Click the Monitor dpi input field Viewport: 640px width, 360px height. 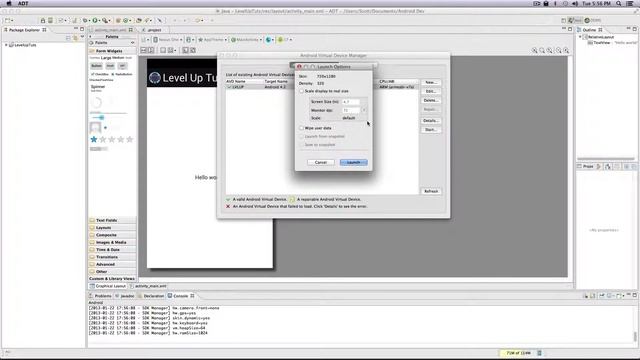[351, 110]
